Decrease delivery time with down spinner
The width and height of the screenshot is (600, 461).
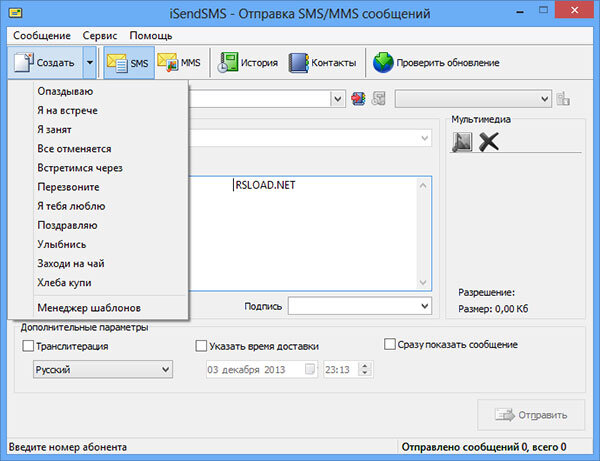coord(365,373)
